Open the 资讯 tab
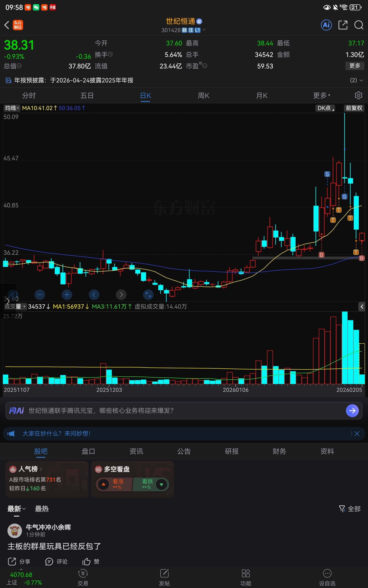Image resolution: width=368 pixels, height=588 pixels. click(136, 451)
